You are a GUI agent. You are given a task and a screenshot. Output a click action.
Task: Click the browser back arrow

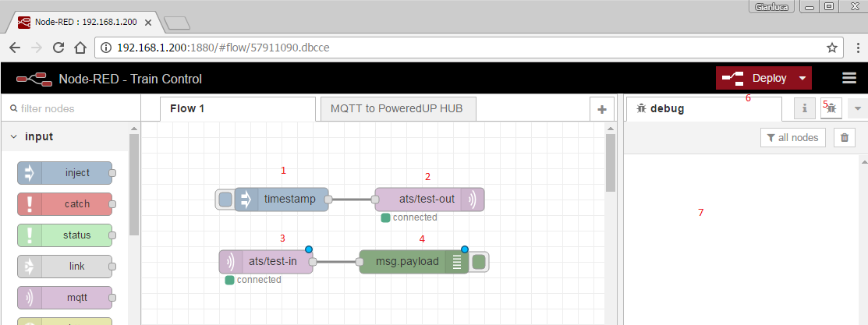pyautogui.click(x=15, y=48)
